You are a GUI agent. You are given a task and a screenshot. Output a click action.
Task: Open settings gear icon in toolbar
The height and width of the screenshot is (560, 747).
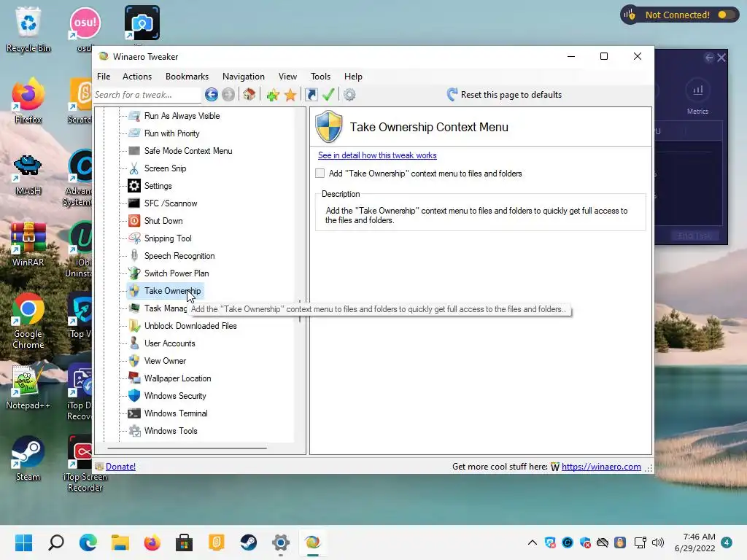point(349,95)
